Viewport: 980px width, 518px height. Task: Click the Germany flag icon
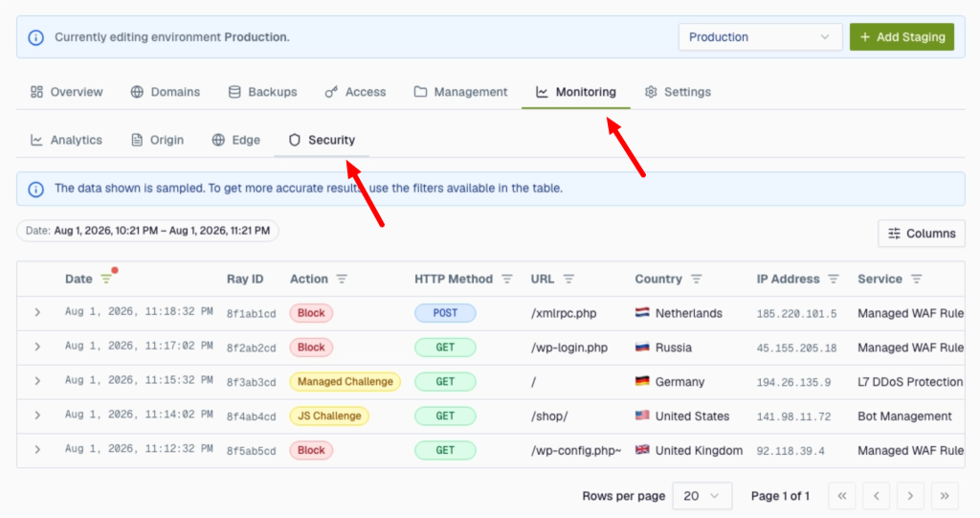pos(642,381)
